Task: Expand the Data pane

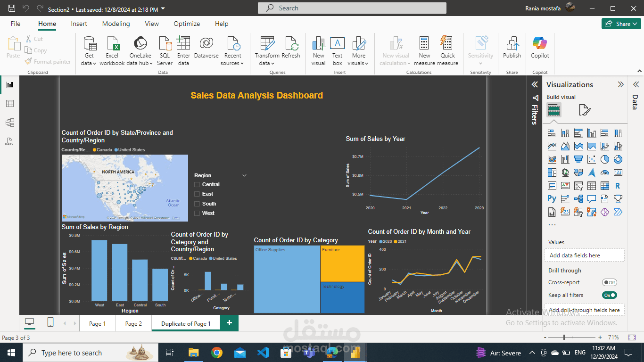Action: click(x=636, y=84)
